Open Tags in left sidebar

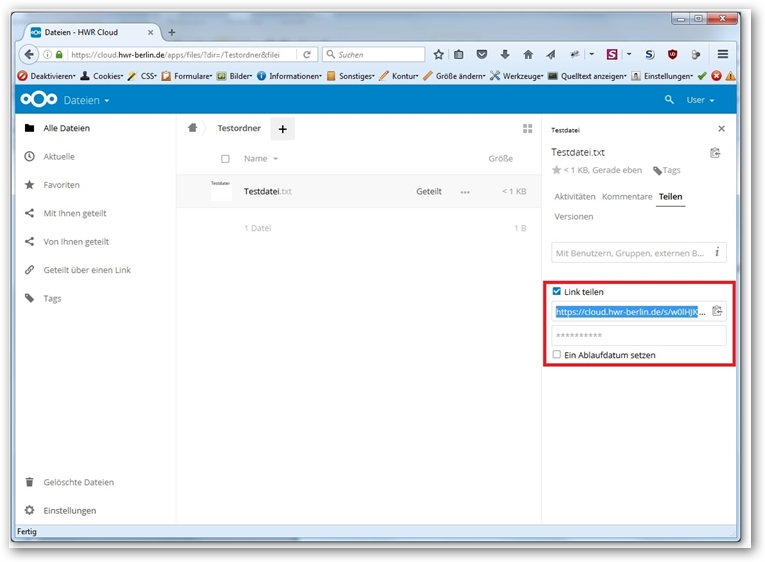52,298
